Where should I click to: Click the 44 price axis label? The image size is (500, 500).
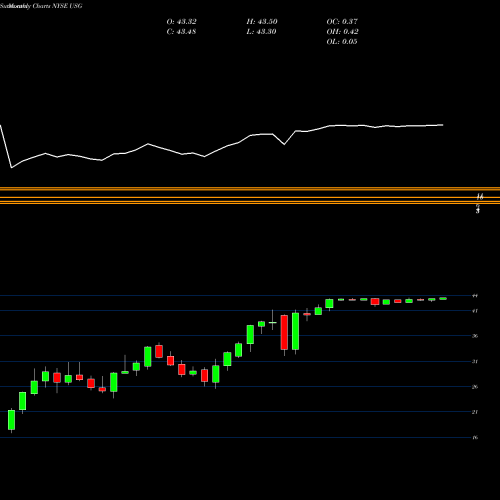click(475, 296)
